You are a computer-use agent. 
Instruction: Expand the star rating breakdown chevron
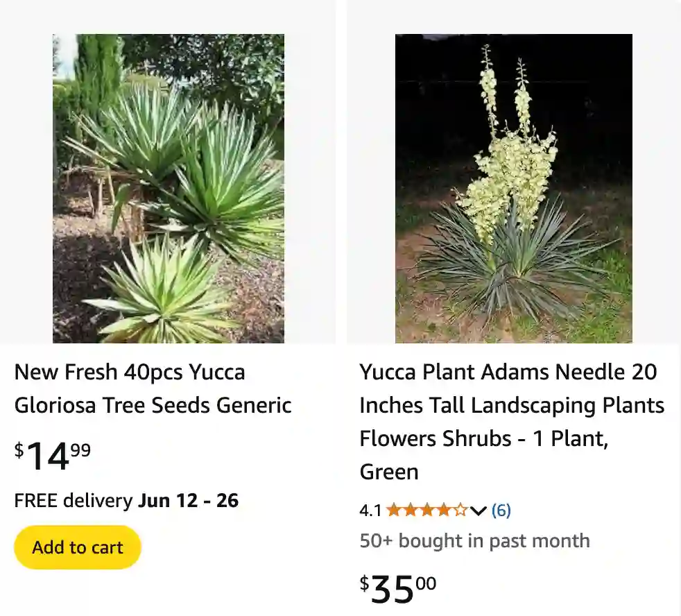tap(478, 512)
